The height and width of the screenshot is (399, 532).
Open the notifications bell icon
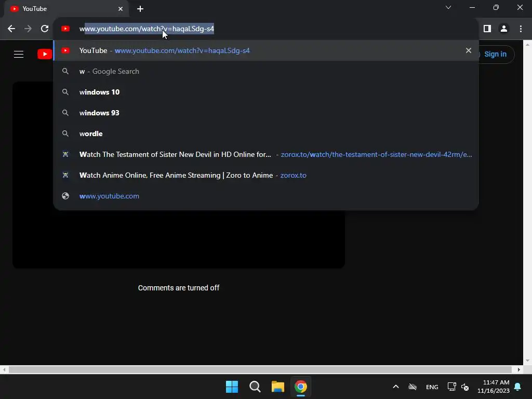[x=518, y=387]
